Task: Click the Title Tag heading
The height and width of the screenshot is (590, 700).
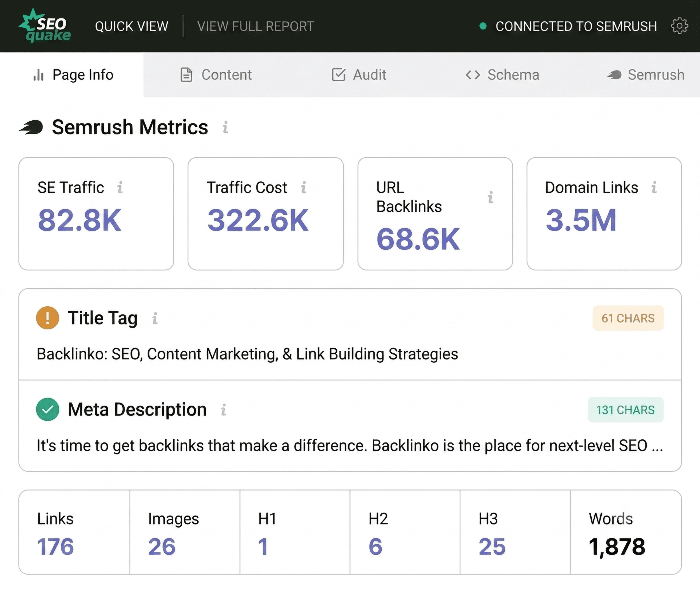Action: [103, 318]
